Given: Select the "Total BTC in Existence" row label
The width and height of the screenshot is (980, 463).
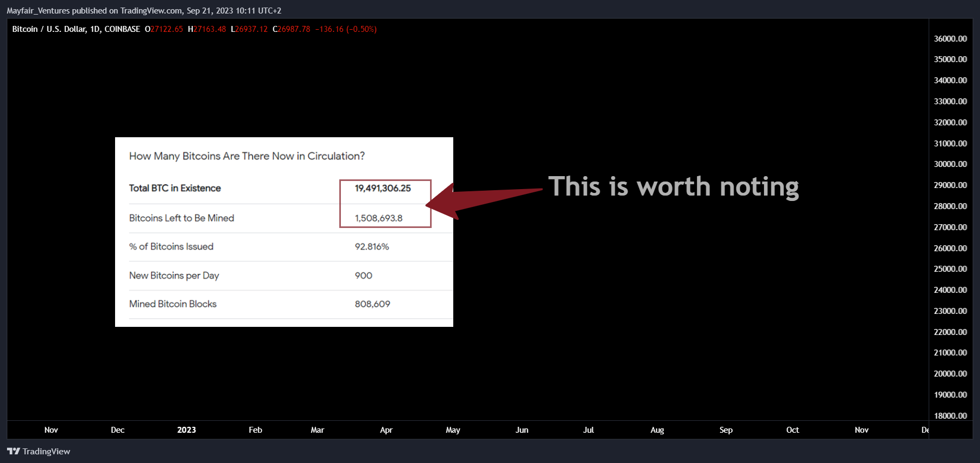Looking at the screenshot, I should (175, 188).
